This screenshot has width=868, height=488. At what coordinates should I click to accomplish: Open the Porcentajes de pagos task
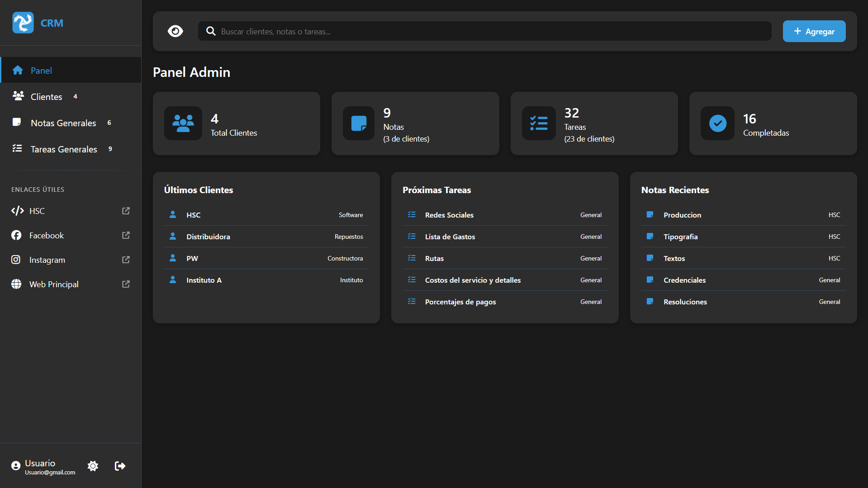pyautogui.click(x=505, y=302)
